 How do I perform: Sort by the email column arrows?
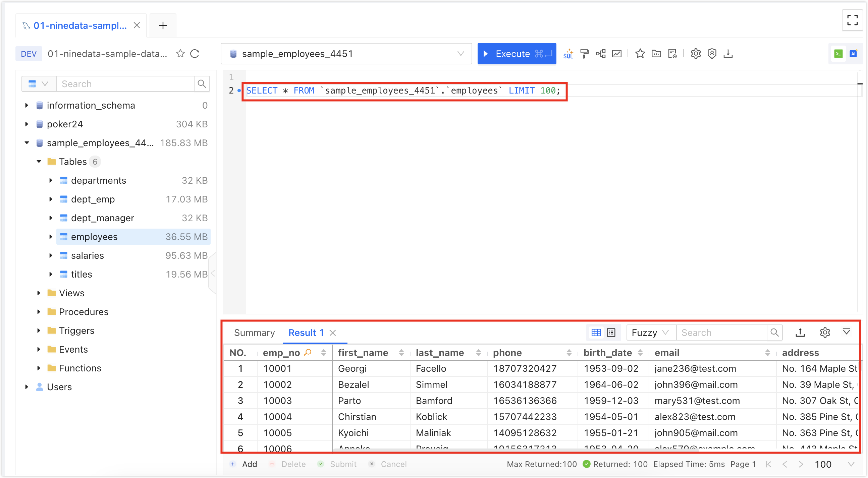click(x=767, y=352)
